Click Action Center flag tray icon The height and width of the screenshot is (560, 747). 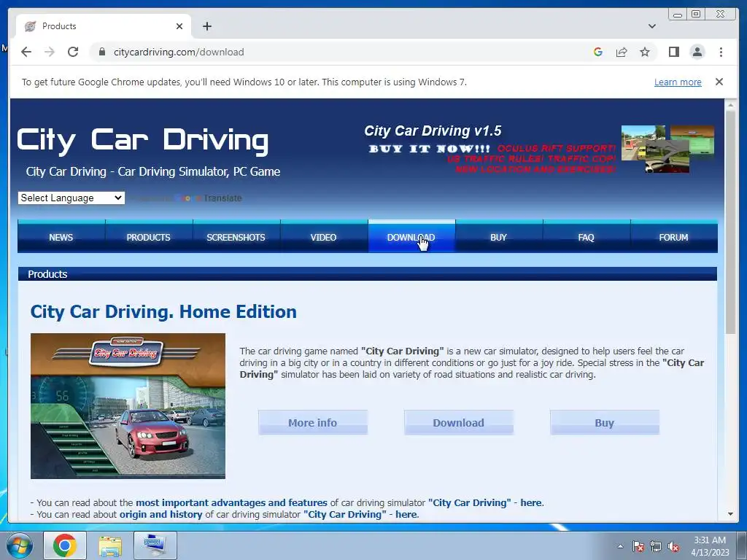coord(638,546)
